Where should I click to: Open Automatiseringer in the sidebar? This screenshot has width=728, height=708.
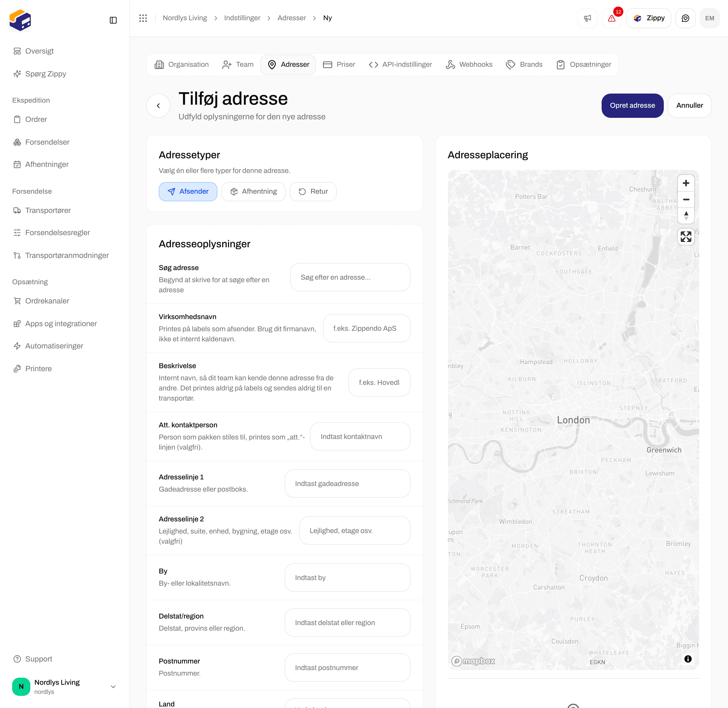tap(65, 346)
